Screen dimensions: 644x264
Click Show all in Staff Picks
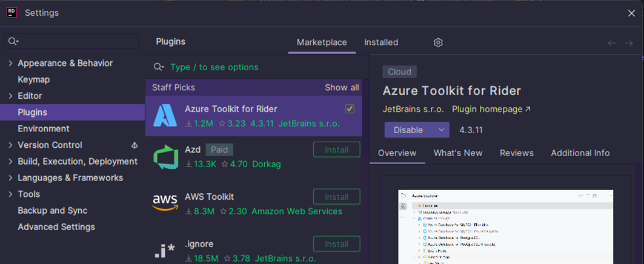point(342,87)
